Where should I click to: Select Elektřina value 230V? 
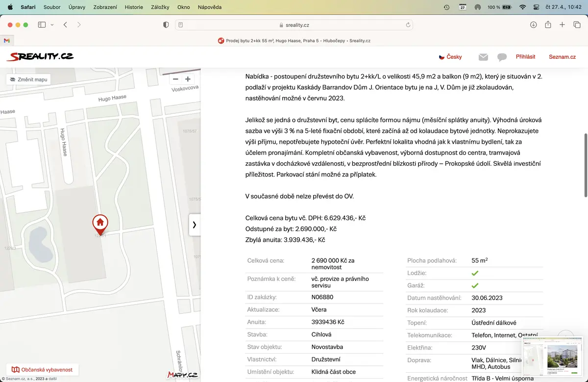(479, 348)
